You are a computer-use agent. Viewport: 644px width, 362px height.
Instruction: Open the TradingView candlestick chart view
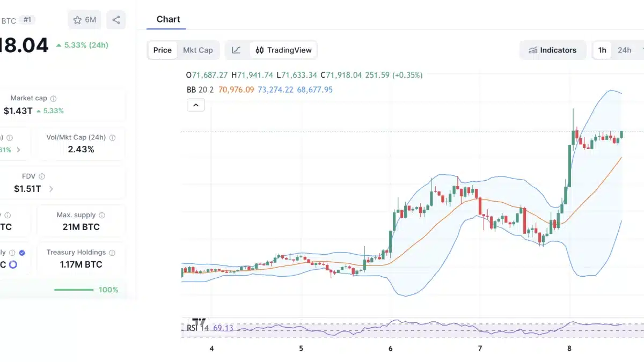coord(283,50)
